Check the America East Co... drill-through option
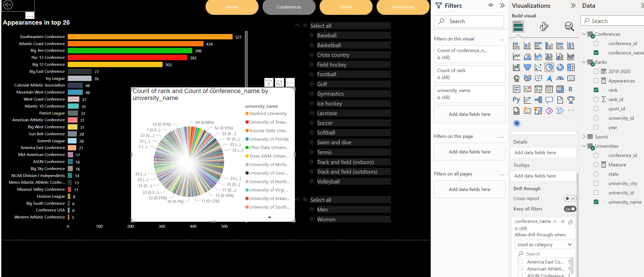Screen dimensions: 644x277 pos(520,262)
